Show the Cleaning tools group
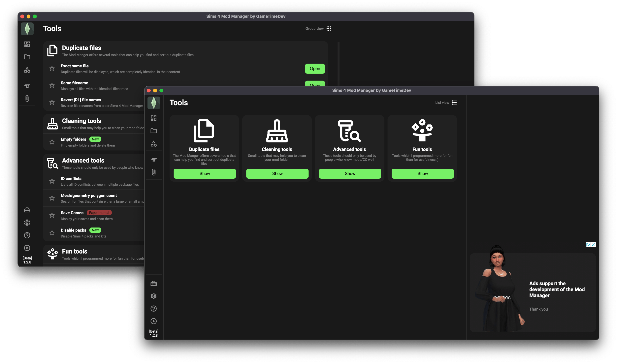This screenshot has height=364, width=617. [x=277, y=173]
